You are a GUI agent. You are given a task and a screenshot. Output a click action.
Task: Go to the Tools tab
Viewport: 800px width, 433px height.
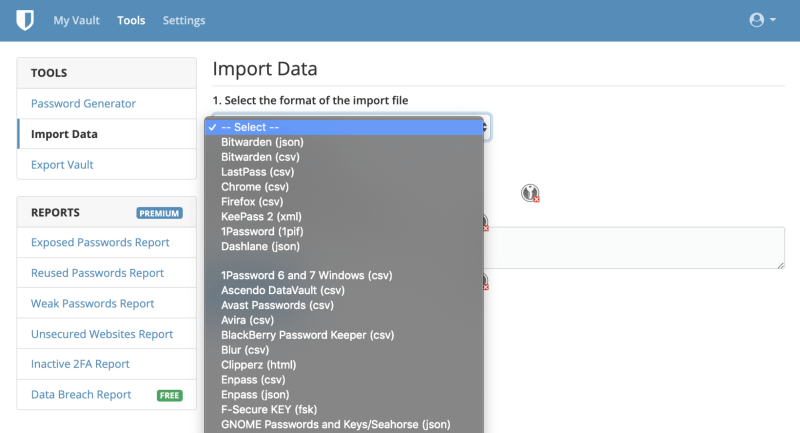pyautogui.click(x=131, y=20)
